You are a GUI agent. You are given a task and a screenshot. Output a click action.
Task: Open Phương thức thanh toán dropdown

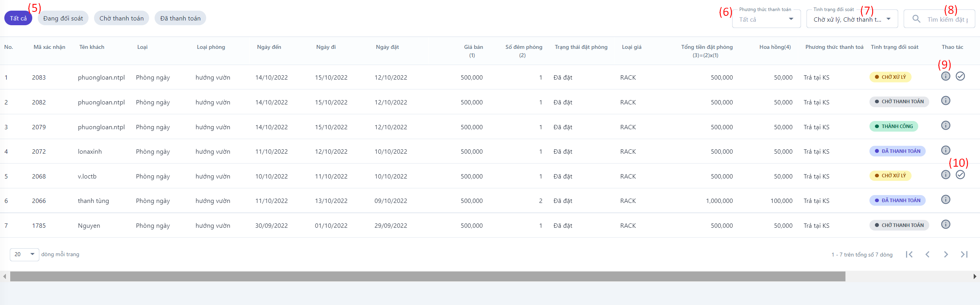[766, 19]
